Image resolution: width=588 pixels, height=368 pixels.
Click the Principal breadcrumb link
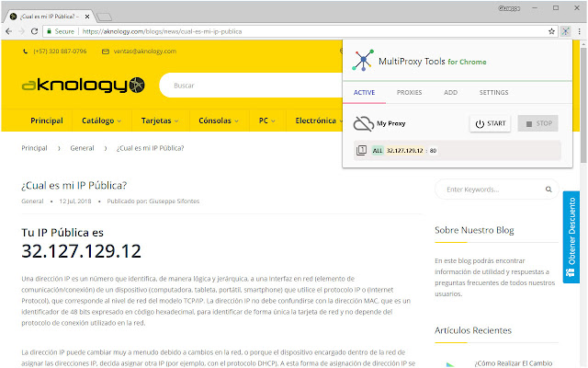(x=34, y=148)
